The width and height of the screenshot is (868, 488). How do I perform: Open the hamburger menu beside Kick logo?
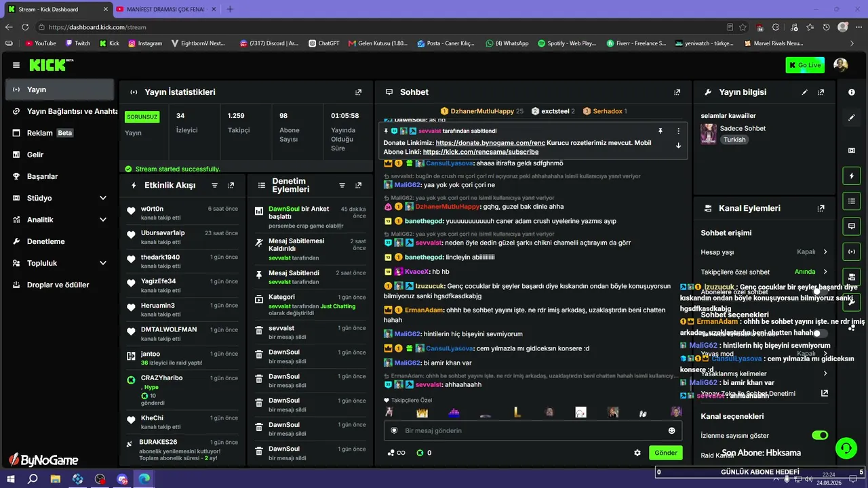tap(16, 65)
